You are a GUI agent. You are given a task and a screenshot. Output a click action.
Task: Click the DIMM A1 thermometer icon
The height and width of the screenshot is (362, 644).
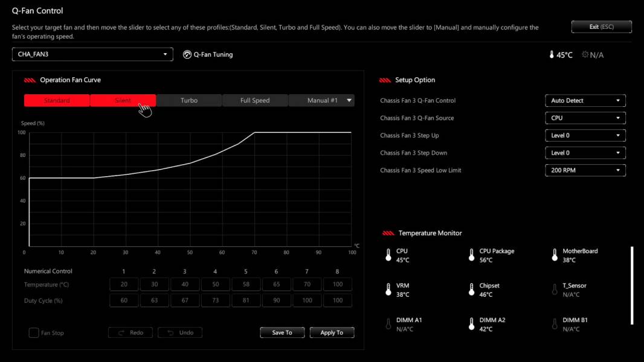point(388,324)
